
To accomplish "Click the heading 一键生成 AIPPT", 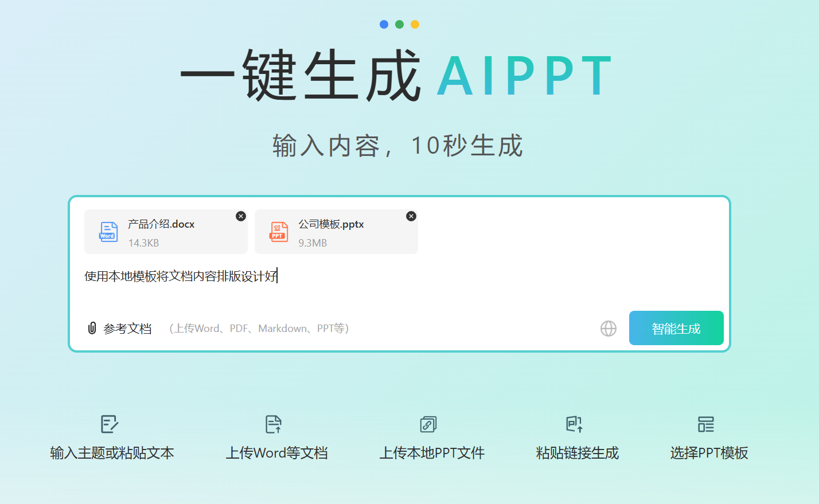I will click(x=397, y=75).
